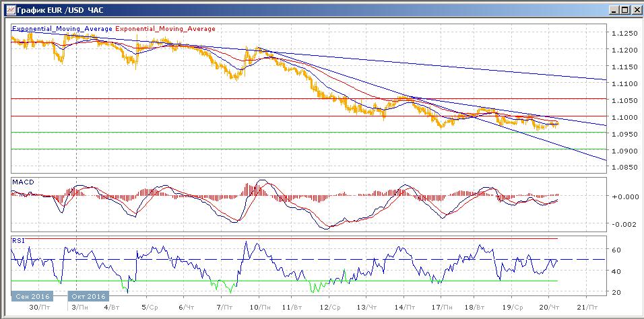Click the 1.1050 price axis value
The width and height of the screenshot is (644, 319).
coord(623,100)
